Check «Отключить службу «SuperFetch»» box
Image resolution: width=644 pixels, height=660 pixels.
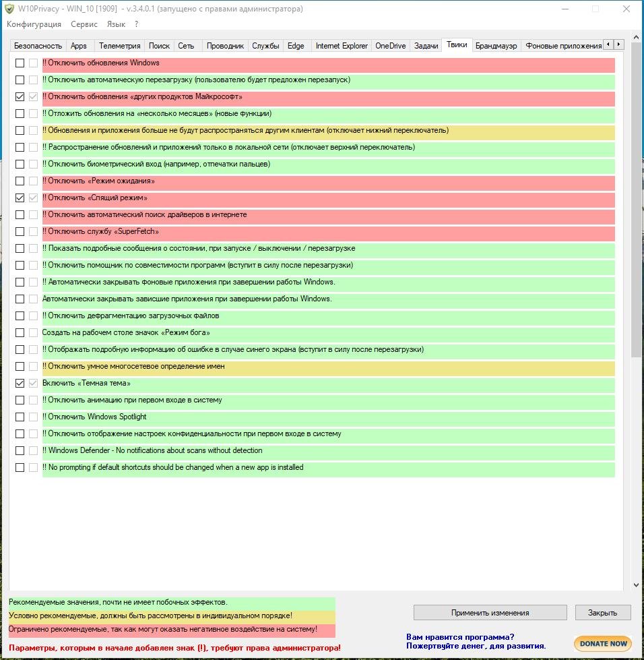click(x=20, y=232)
